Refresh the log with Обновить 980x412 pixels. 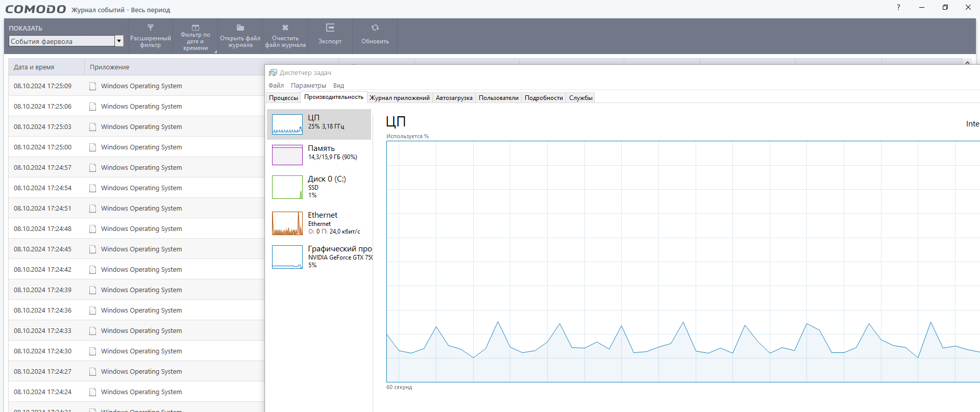tap(375, 36)
